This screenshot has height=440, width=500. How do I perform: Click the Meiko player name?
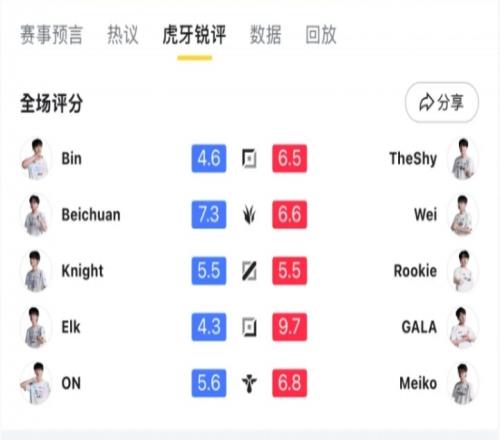click(418, 383)
